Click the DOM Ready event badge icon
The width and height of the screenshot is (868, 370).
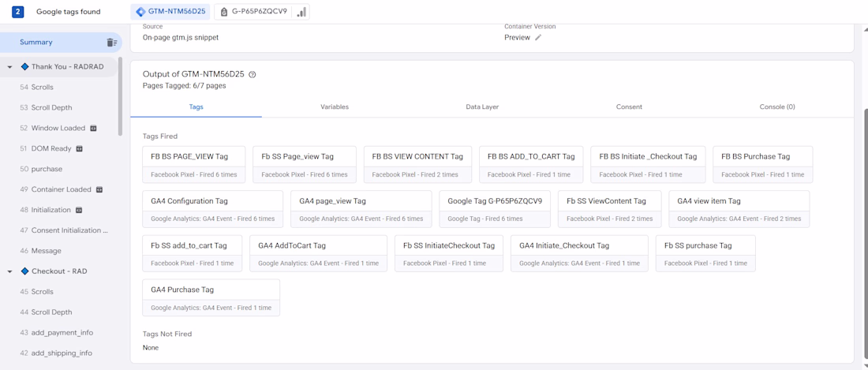(79, 149)
